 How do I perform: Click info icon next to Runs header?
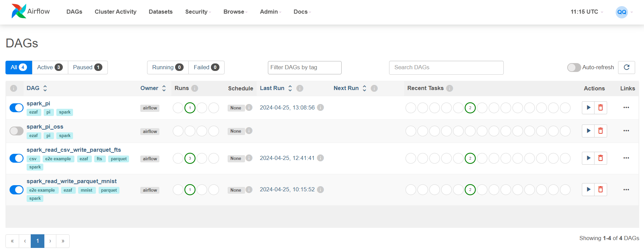(x=195, y=88)
